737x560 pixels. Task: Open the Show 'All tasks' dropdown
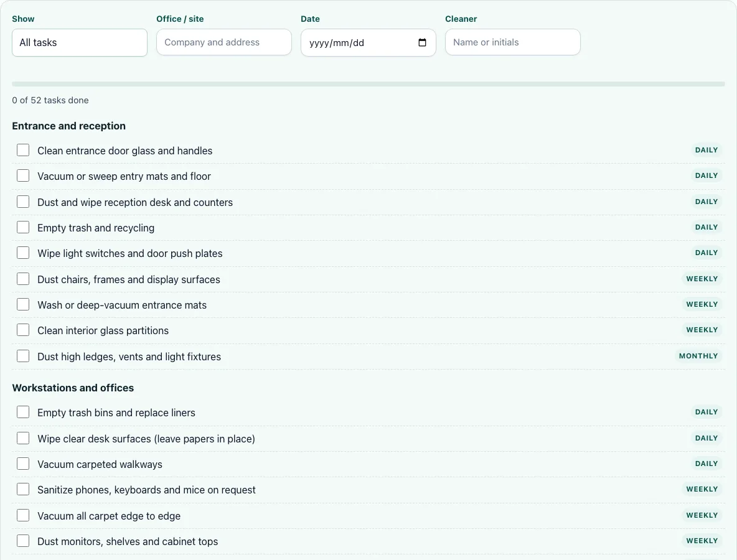80,43
